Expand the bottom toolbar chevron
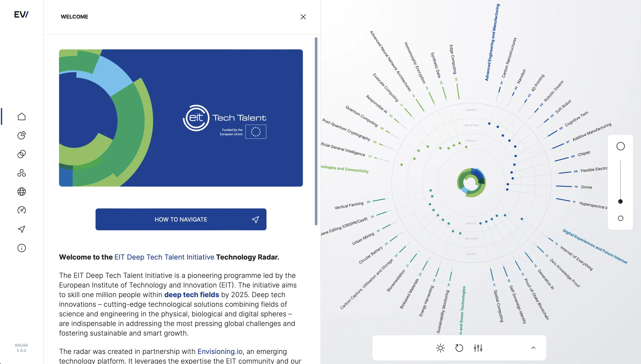 [533, 348]
